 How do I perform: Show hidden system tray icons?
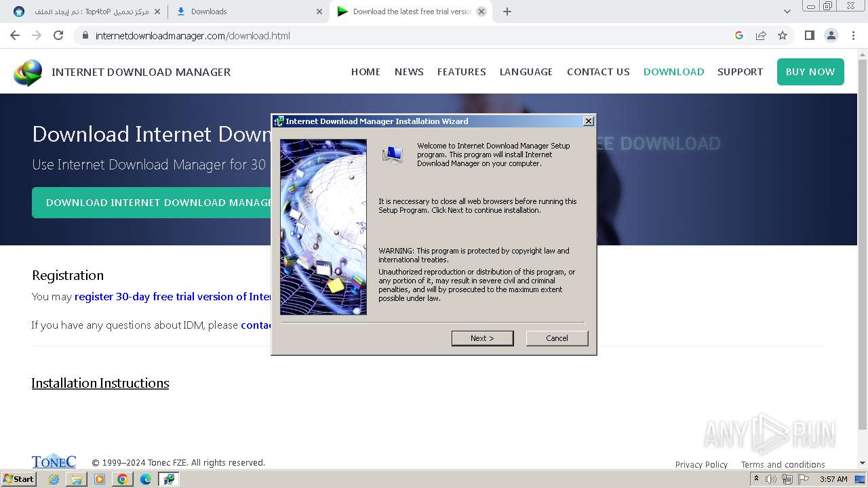pyautogui.click(x=756, y=479)
